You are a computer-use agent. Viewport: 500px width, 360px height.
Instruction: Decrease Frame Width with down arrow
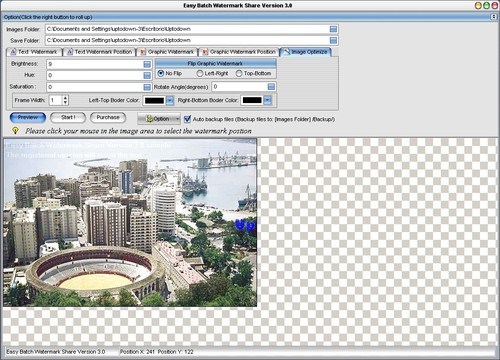point(65,103)
